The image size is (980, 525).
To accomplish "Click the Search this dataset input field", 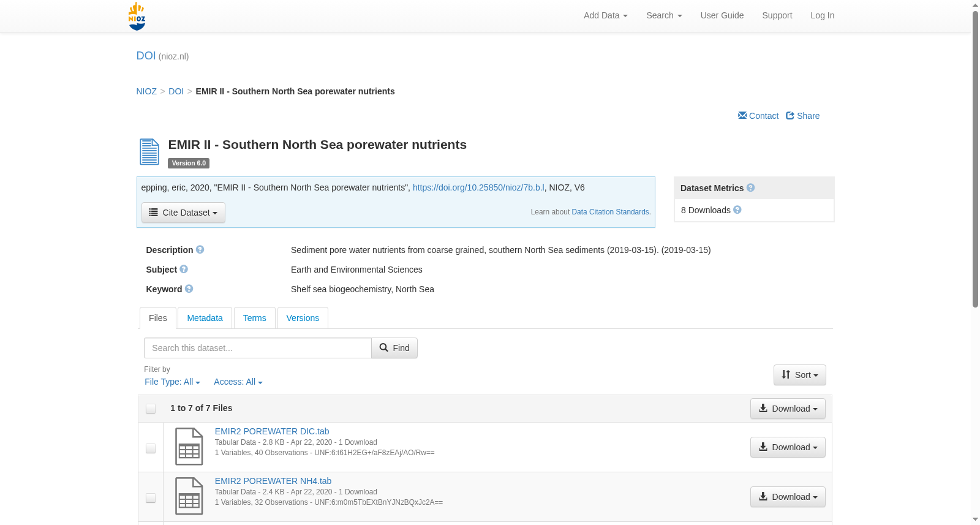I will (258, 348).
